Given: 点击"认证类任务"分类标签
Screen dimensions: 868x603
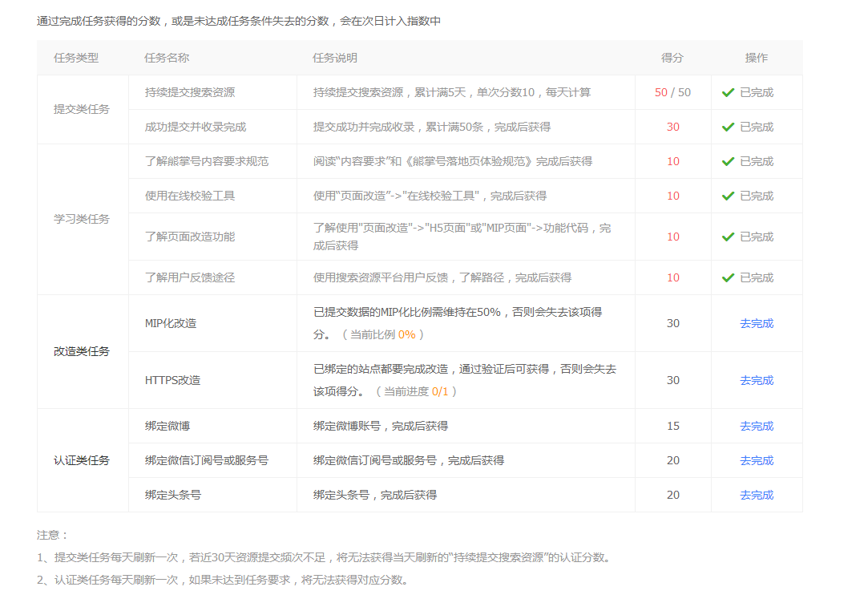Looking at the screenshot, I should click(83, 460).
